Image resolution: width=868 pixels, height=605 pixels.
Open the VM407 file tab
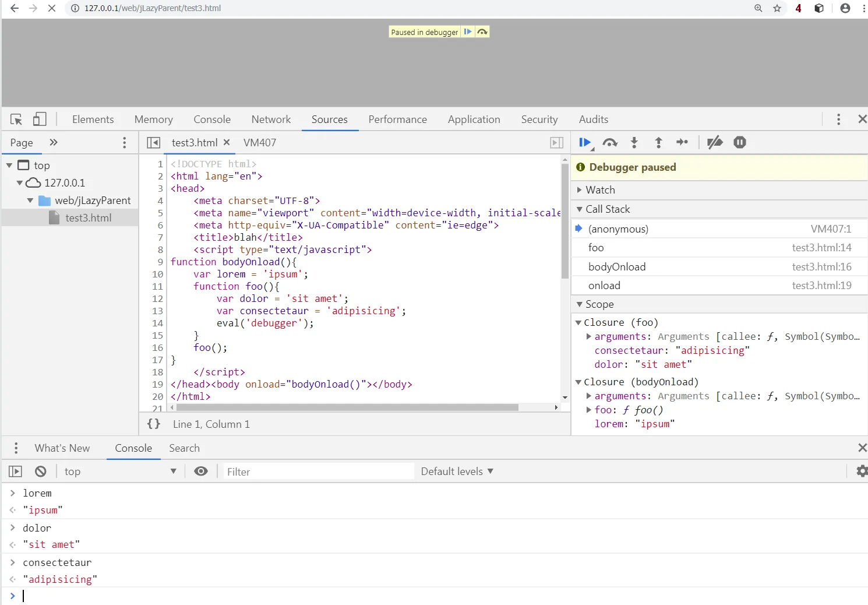[260, 143]
